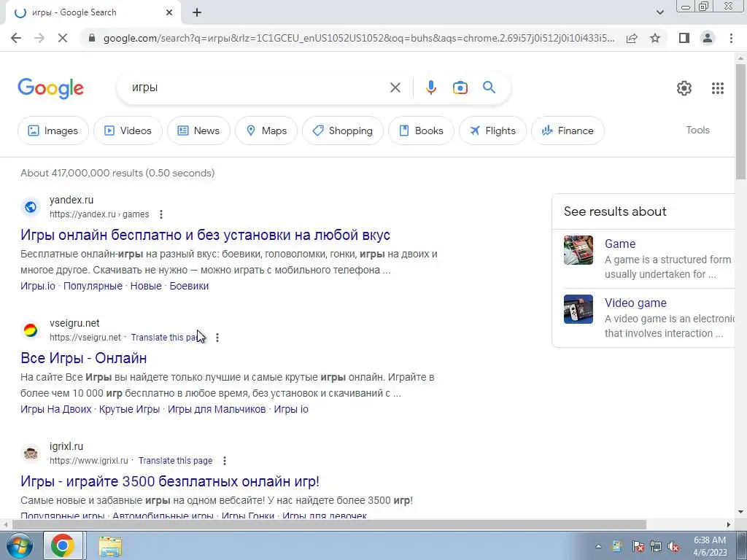The width and height of the screenshot is (747, 560).
Task: Open Google quick settings gear
Action: (684, 88)
